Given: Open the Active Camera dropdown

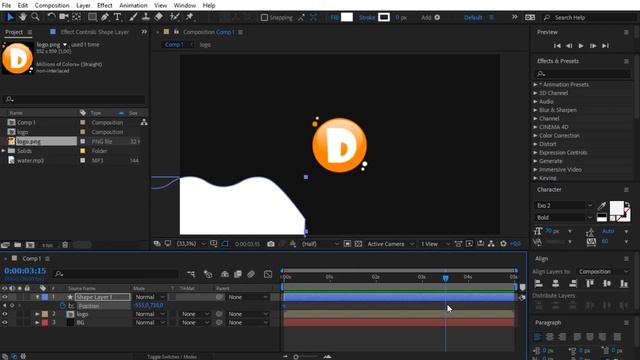Looking at the screenshot, I should (x=391, y=244).
